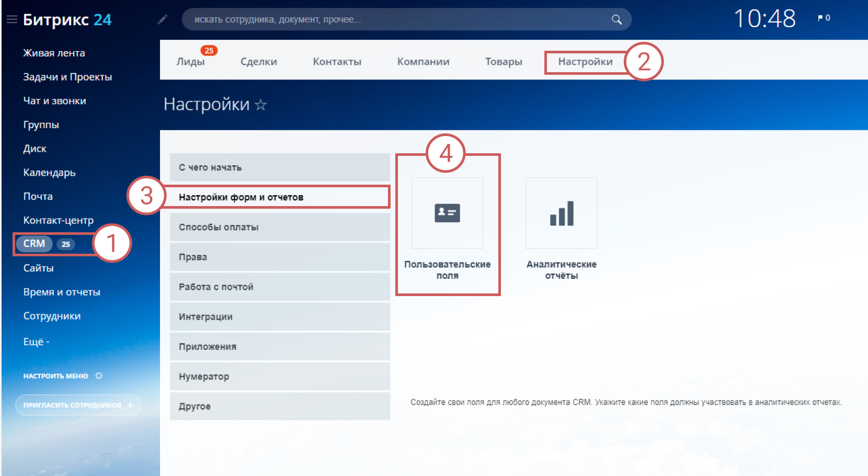The height and width of the screenshot is (476, 868).
Task: Click the 25 counter badge beside CRM
Action: (66, 244)
